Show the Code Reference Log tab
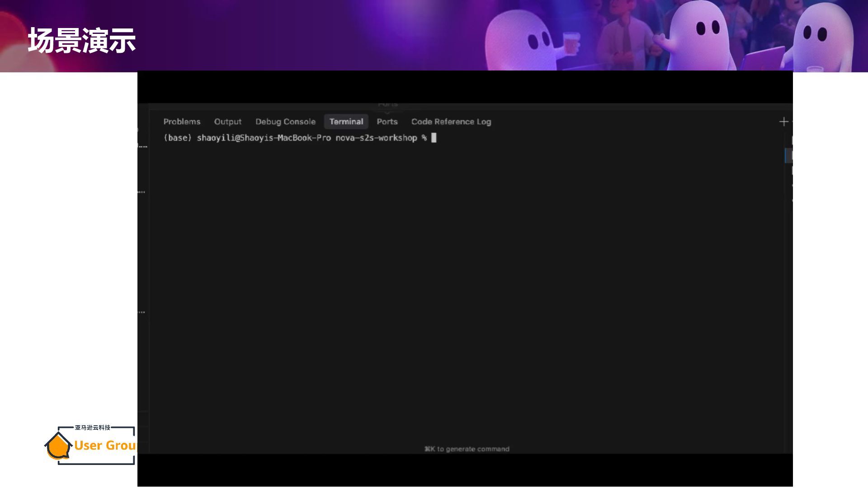Viewport: 868px width, 488px height. click(451, 122)
